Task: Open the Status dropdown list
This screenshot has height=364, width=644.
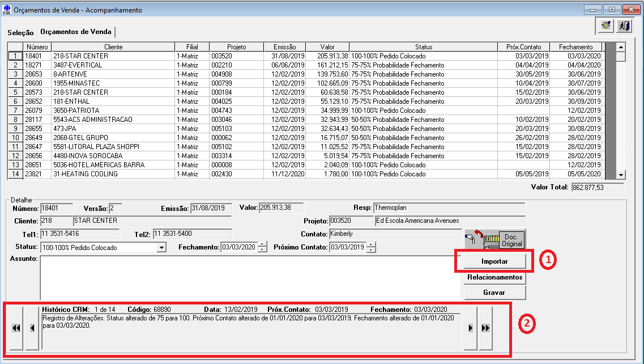Action: (x=161, y=248)
